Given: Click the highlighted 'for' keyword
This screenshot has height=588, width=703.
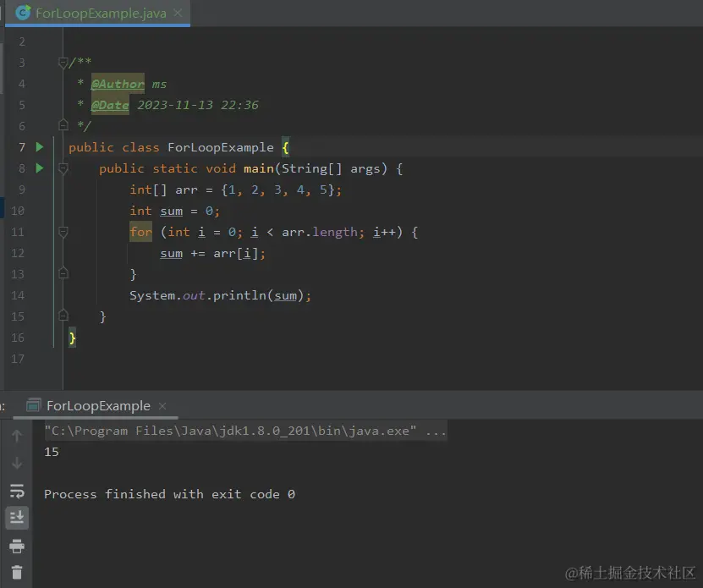Looking at the screenshot, I should 140,232.
